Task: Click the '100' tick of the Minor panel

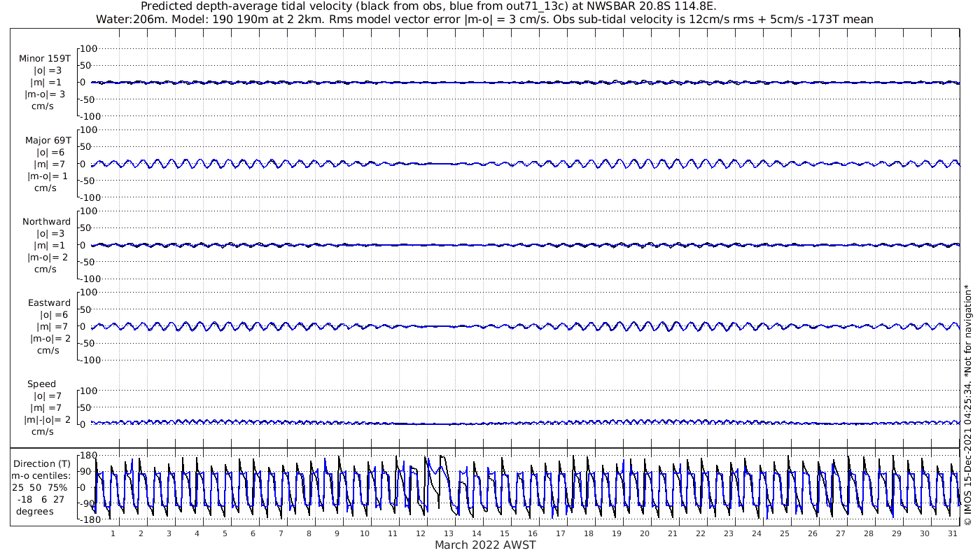Action: pyautogui.click(x=89, y=48)
